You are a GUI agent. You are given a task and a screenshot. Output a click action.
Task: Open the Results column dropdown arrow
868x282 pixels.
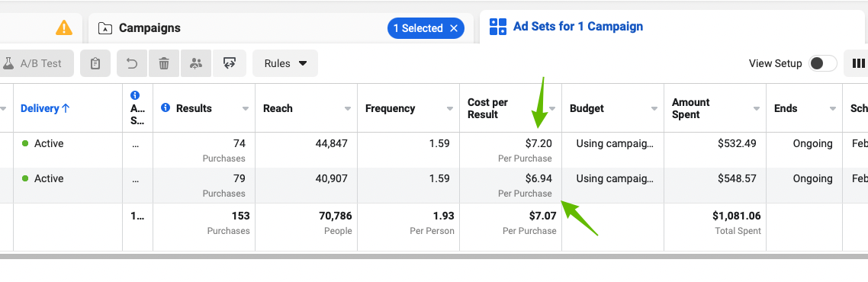coord(246,109)
